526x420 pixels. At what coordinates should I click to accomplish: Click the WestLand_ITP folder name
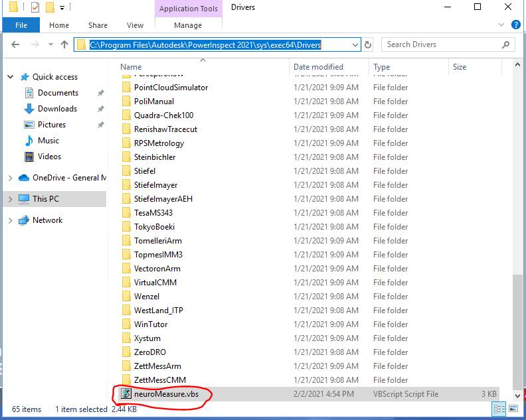(x=158, y=311)
